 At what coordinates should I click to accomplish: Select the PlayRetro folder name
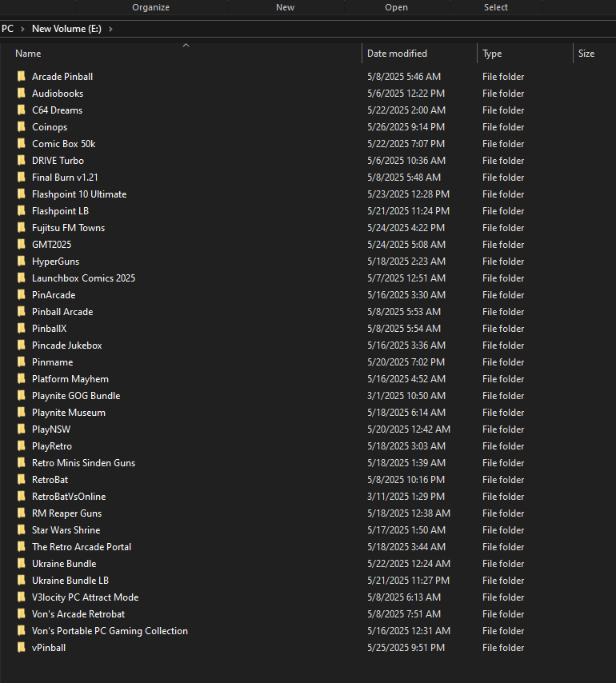tap(52, 446)
